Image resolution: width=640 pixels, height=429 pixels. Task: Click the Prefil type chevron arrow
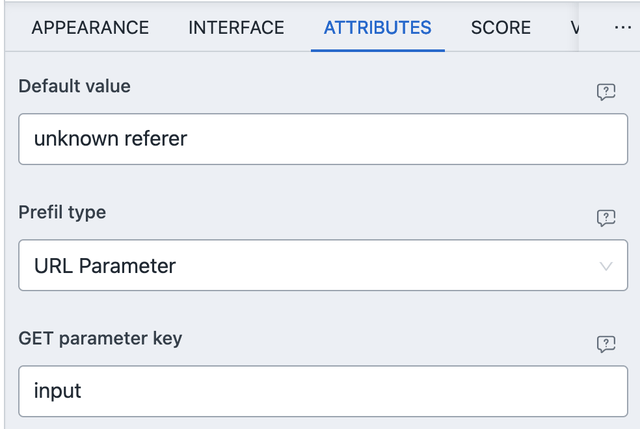[606, 266]
